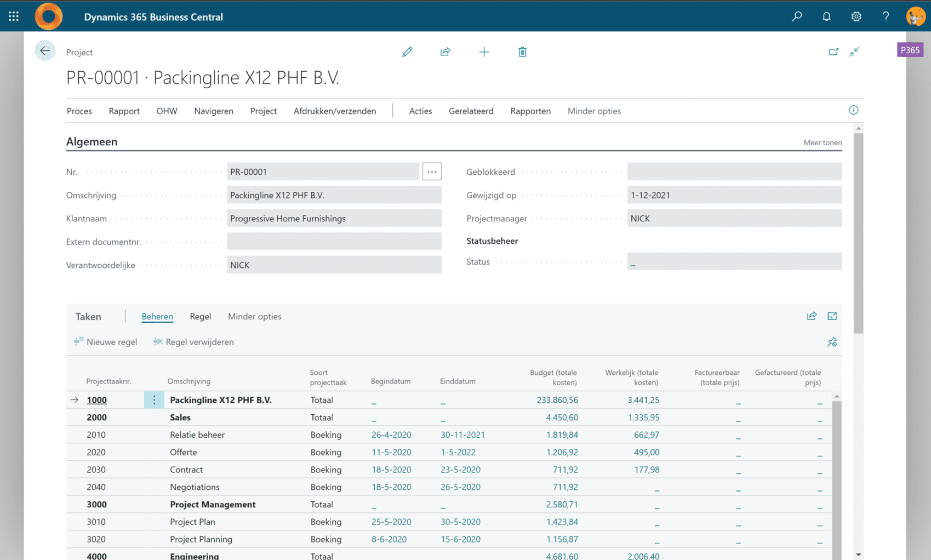Click the Status field
The image size is (931, 560).
tap(734, 261)
